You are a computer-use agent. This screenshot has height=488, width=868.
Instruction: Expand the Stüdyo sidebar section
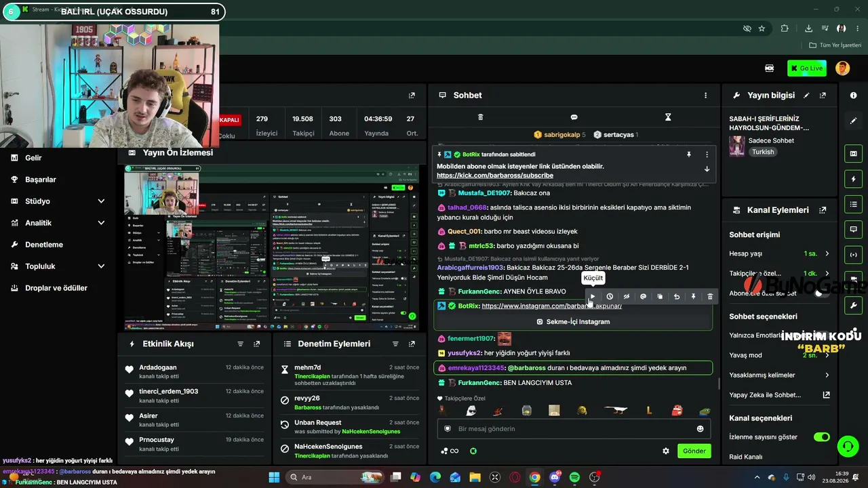pos(101,201)
